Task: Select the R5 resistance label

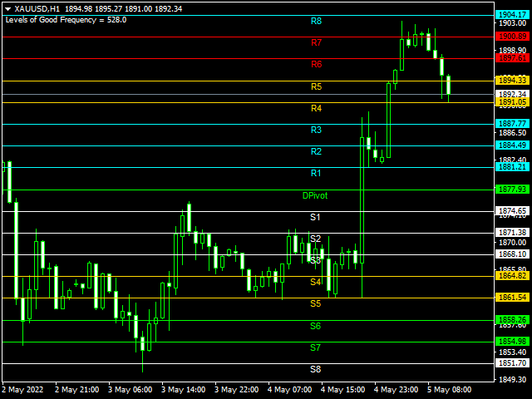Action: point(316,86)
